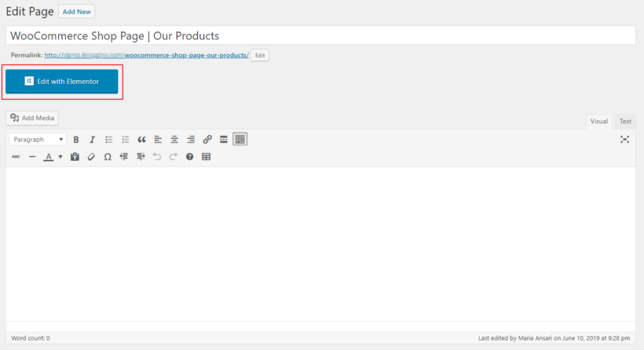Open the special character omega icon
Screen dimensions: 644x350
click(x=108, y=157)
